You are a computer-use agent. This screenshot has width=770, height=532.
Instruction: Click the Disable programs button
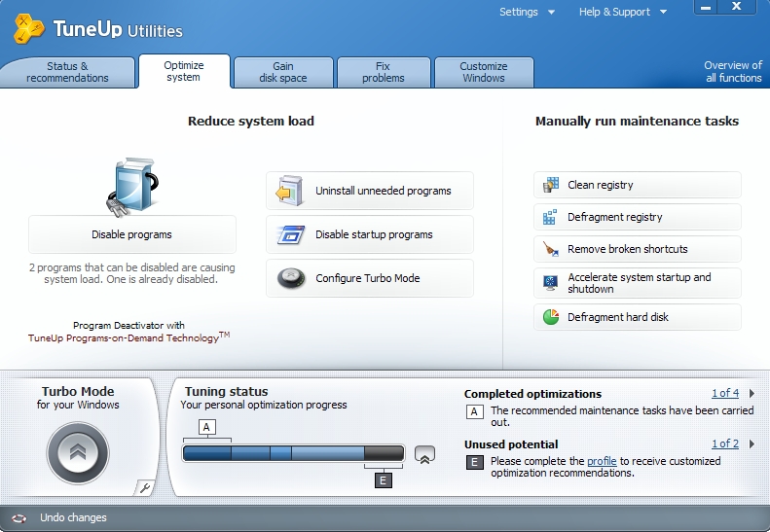pyautogui.click(x=132, y=234)
